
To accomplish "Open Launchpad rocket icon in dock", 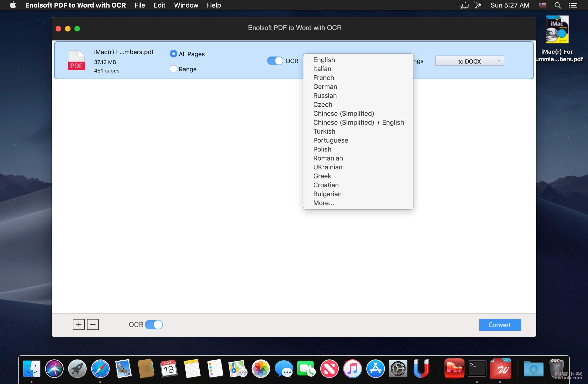I will pos(77,368).
